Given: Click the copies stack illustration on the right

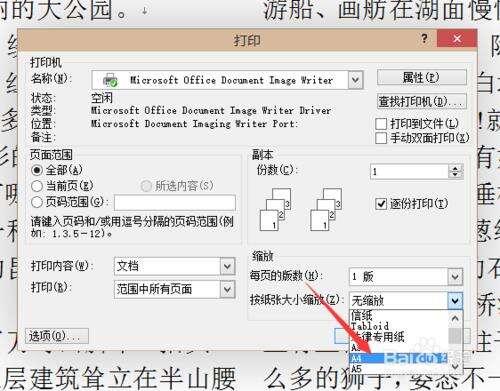Looking at the screenshot, I should (326, 209).
